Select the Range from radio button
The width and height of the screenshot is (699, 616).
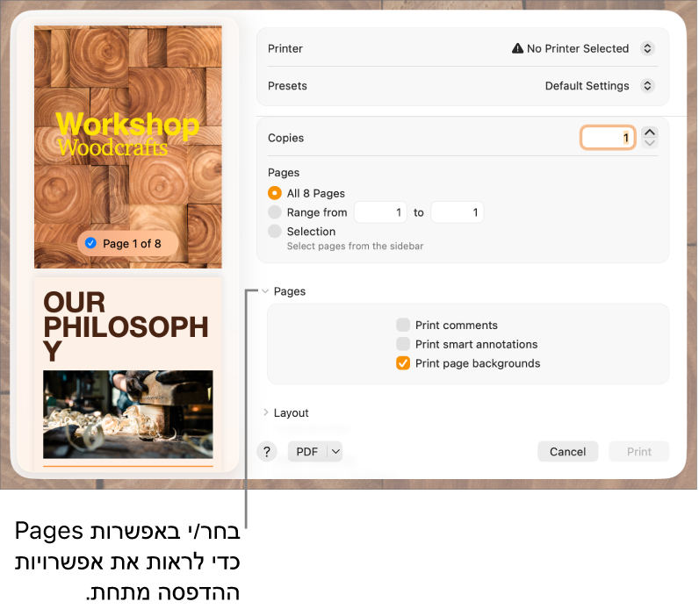(275, 212)
